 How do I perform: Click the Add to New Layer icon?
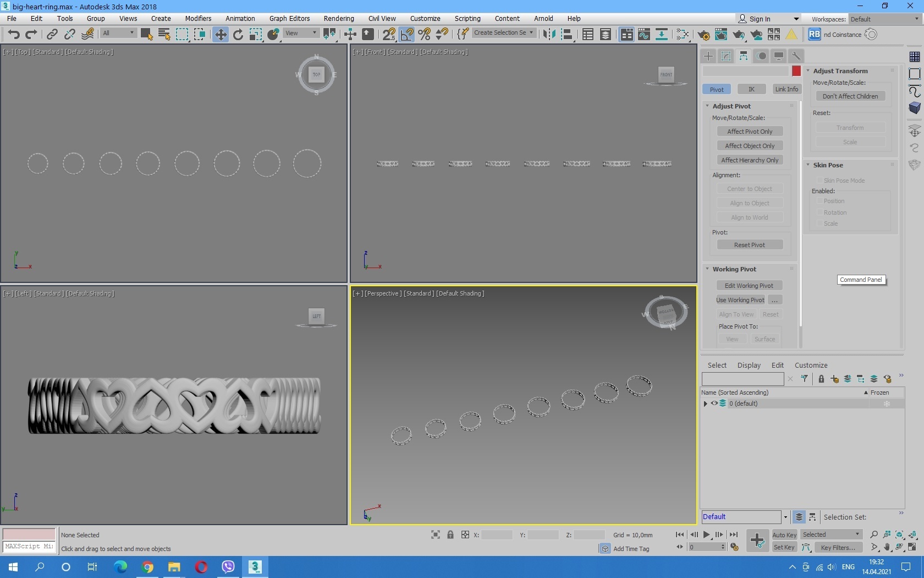834,379
